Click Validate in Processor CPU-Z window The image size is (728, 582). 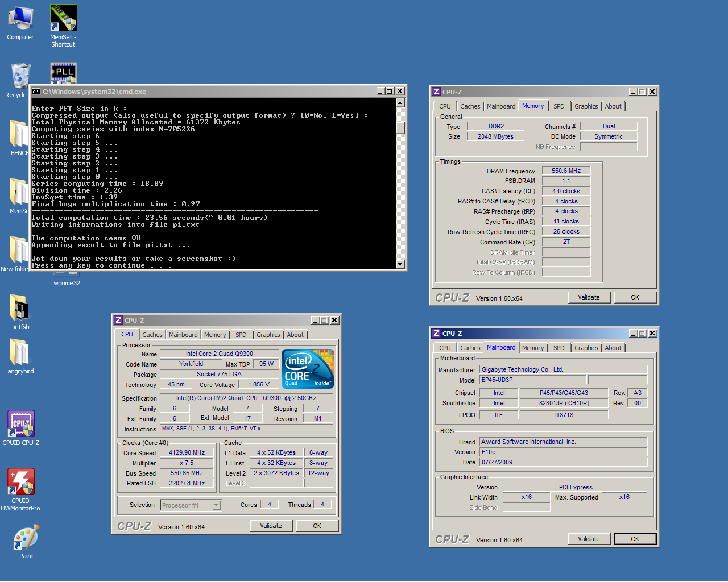pos(271,526)
